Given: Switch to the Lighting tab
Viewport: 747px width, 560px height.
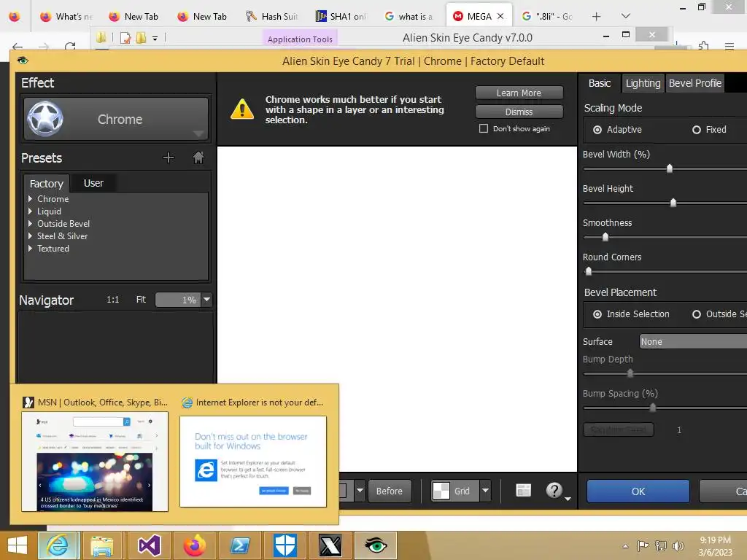Looking at the screenshot, I should pyautogui.click(x=643, y=83).
